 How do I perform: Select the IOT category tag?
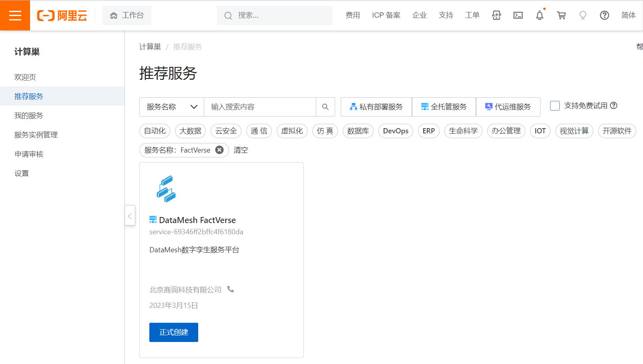pyautogui.click(x=540, y=131)
